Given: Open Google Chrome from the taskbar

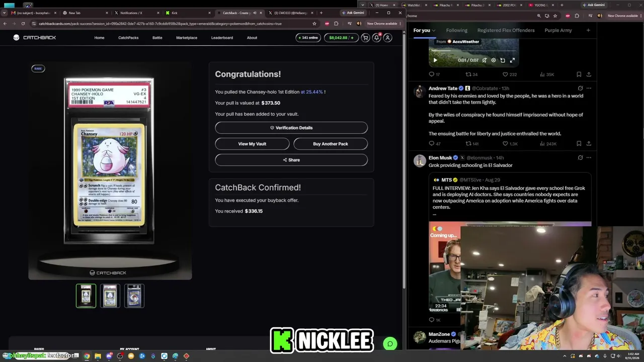Looking at the screenshot, I should tap(87, 356).
